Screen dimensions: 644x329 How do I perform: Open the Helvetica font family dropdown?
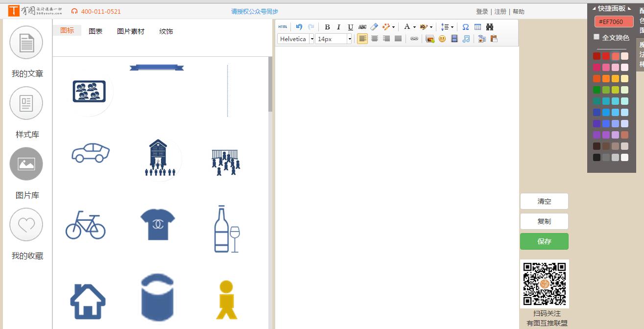[x=311, y=39]
